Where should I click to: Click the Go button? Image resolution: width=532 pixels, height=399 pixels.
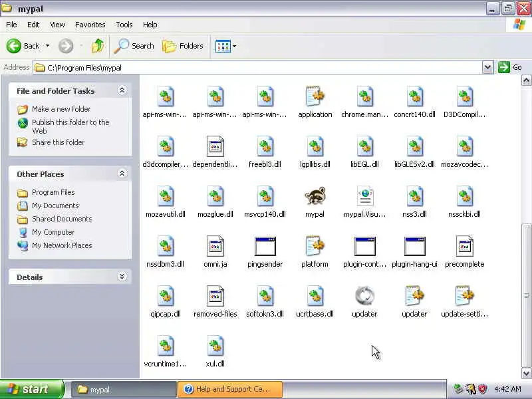(x=510, y=67)
